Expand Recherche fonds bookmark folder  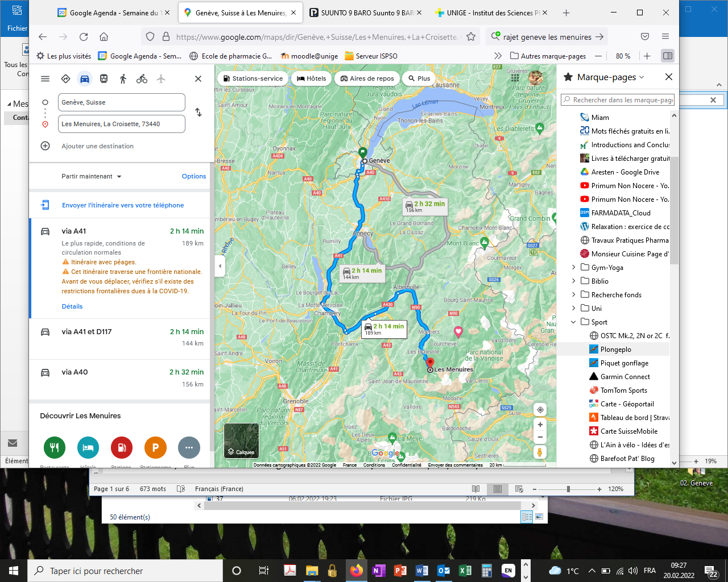point(573,295)
